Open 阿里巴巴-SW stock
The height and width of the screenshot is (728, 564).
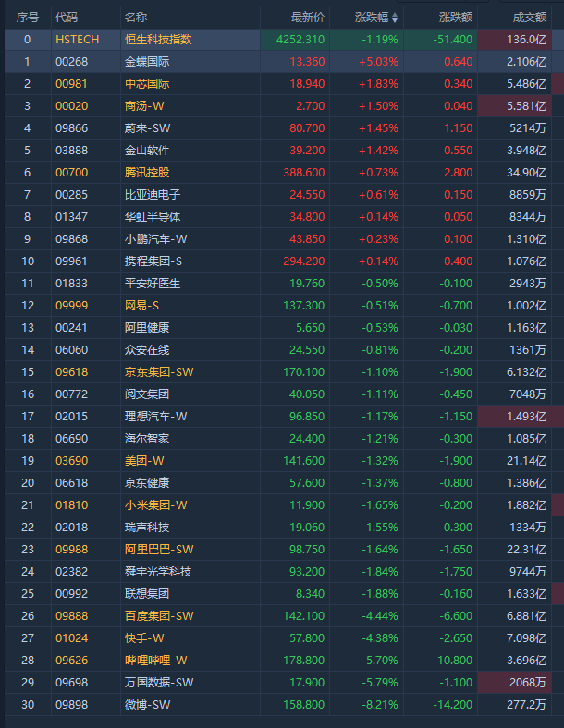coord(159,550)
